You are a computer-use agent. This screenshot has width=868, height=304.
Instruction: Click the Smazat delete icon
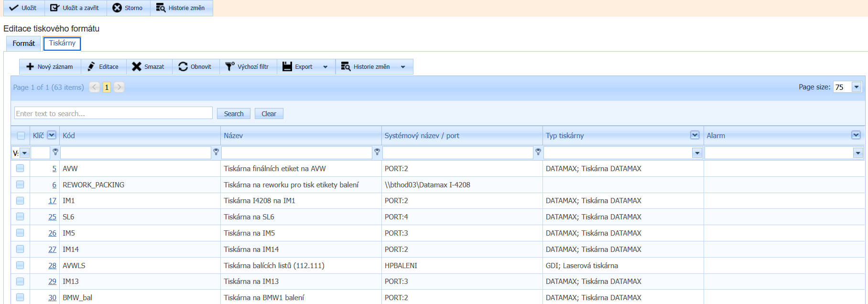(137, 67)
